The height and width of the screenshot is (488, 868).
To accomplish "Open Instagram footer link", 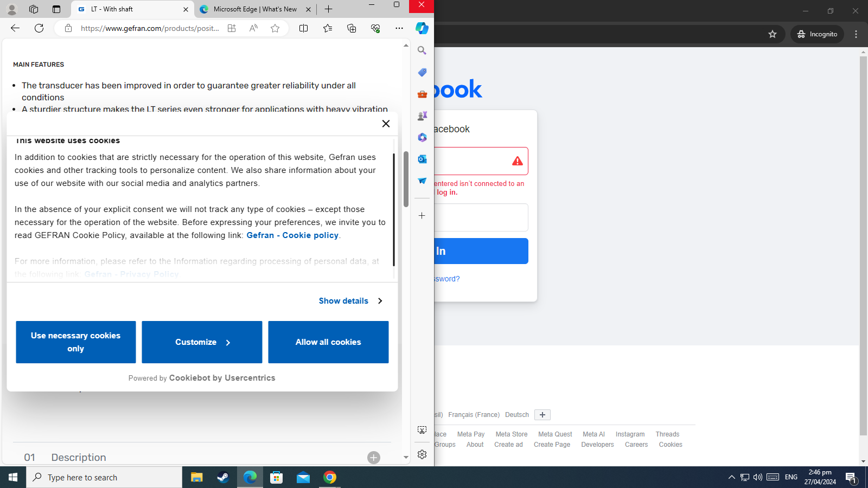I will click(x=630, y=434).
